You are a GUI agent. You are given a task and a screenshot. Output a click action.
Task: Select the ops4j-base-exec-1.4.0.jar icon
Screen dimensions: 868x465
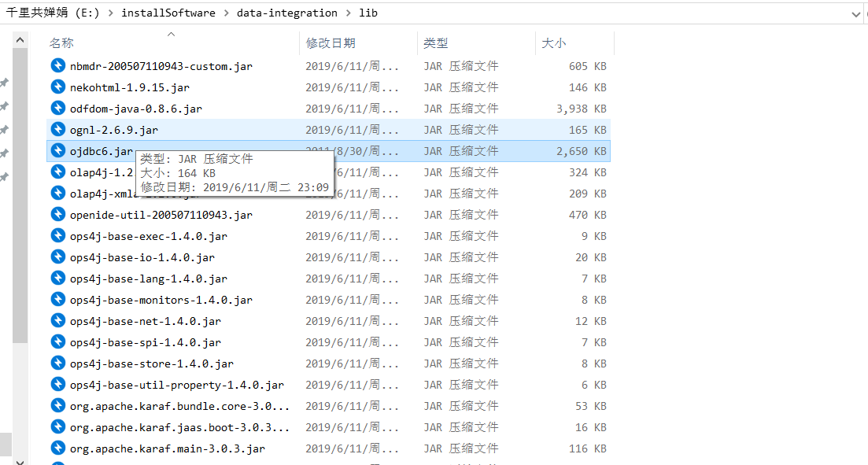pyautogui.click(x=57, y=236)
